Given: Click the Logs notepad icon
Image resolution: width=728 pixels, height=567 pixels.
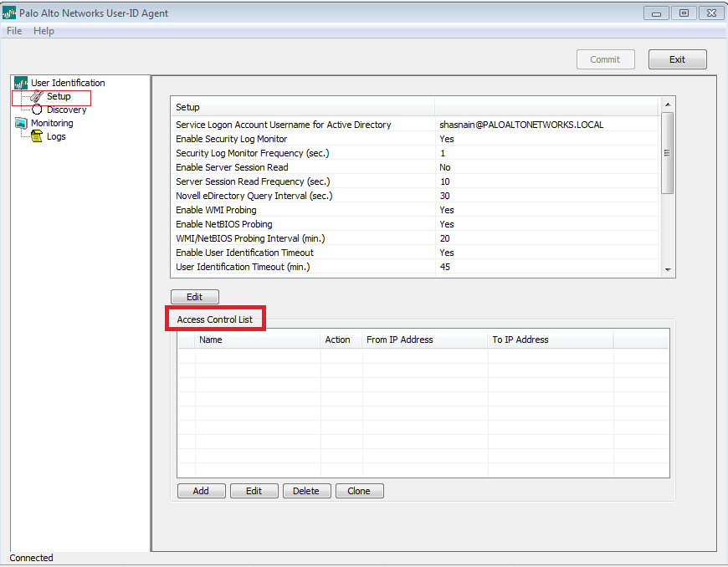Looking at the screenshot, I should coord(37,137).
